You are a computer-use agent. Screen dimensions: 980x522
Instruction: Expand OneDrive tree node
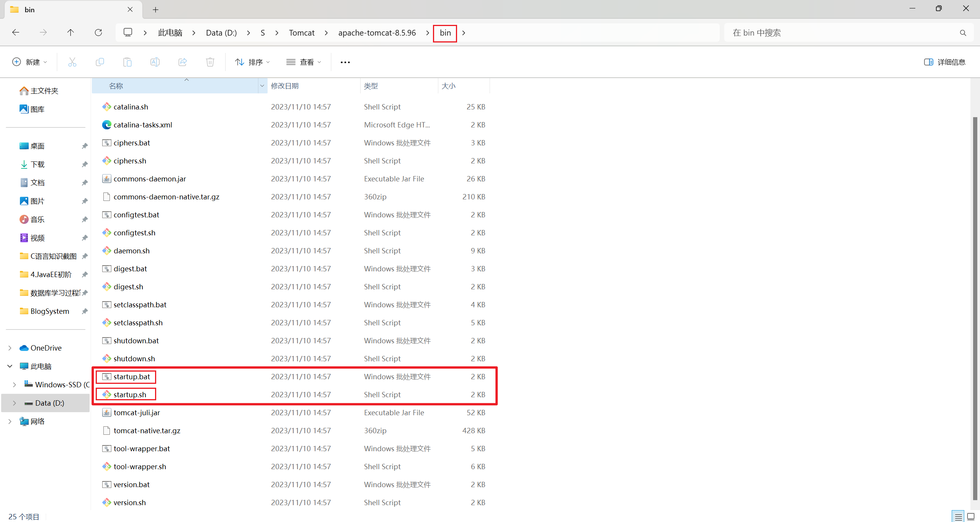10,348
